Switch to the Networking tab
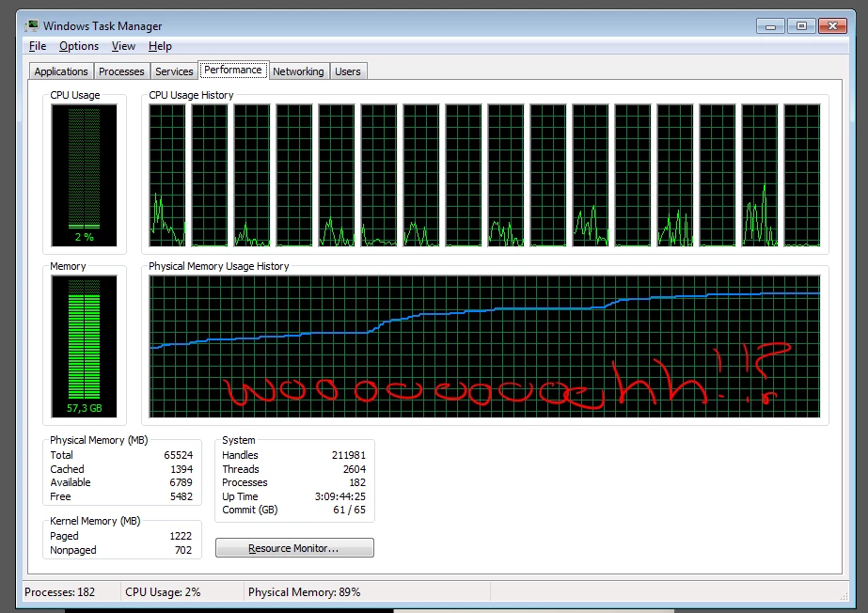The height and width of the screenshot is (613, 868). (298, 71)
